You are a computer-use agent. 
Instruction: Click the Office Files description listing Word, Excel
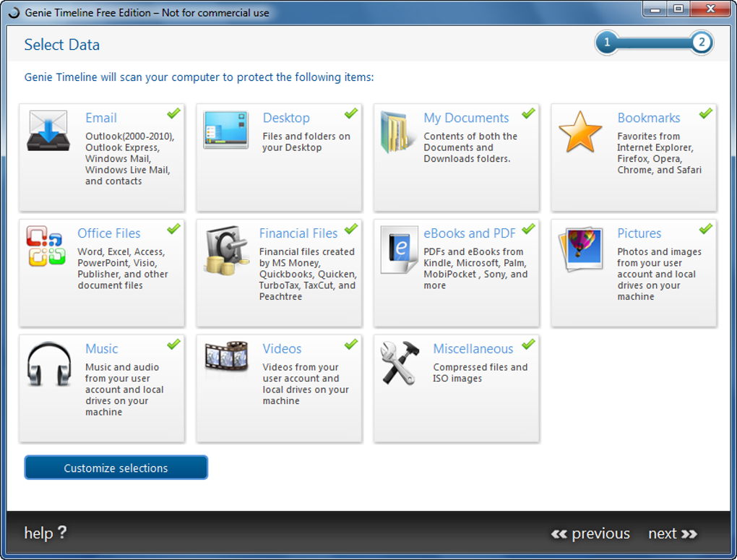pos(123,269)
